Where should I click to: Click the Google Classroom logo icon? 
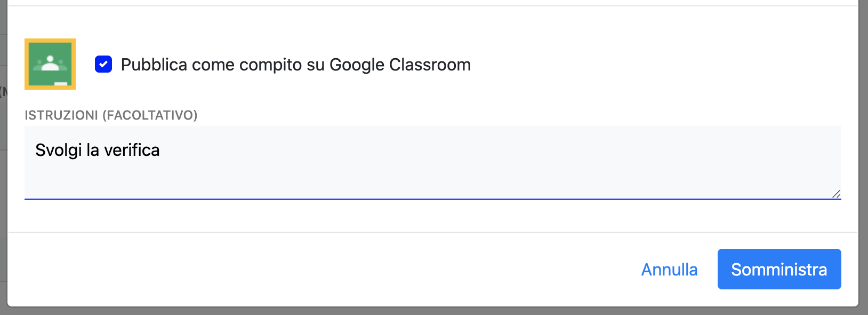point(50,64)
